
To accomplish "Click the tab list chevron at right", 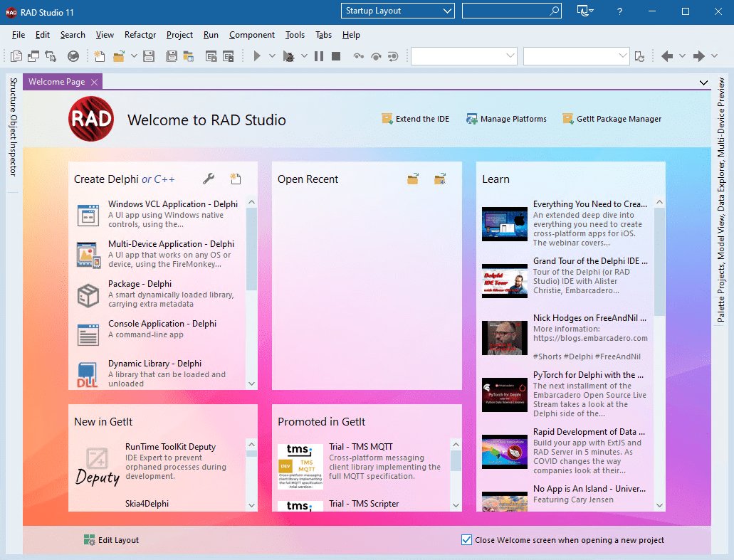I will pyautogui.click(x=703, y=83).
